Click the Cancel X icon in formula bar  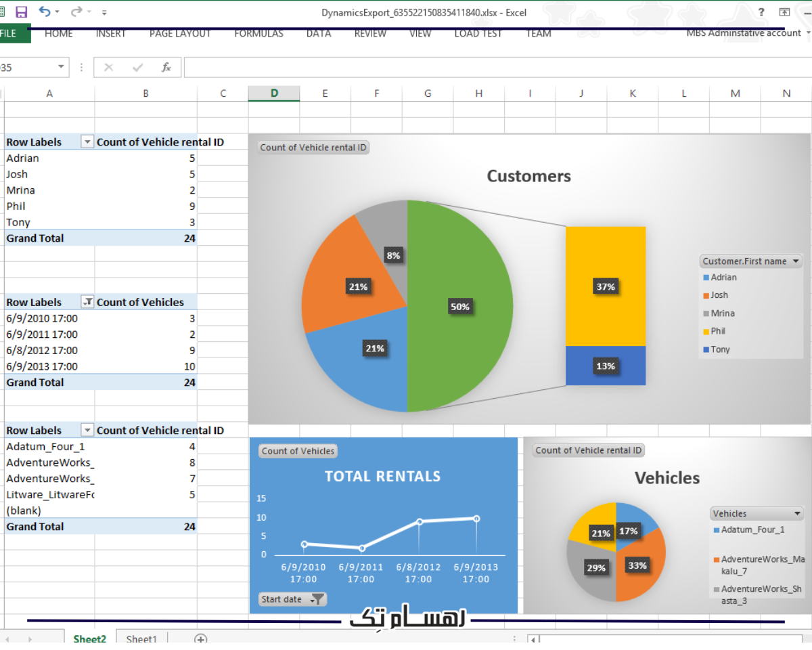click(x=108, y=67)
